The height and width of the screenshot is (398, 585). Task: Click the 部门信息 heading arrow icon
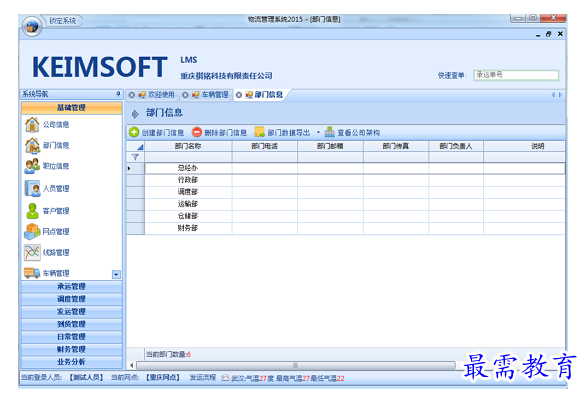(135, 114)
